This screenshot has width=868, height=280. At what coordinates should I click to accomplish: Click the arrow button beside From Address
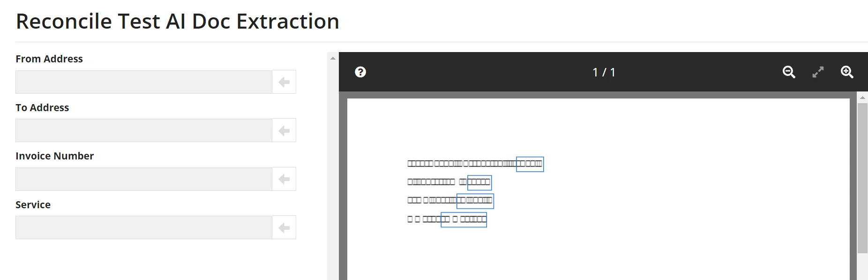click(284, 82)
